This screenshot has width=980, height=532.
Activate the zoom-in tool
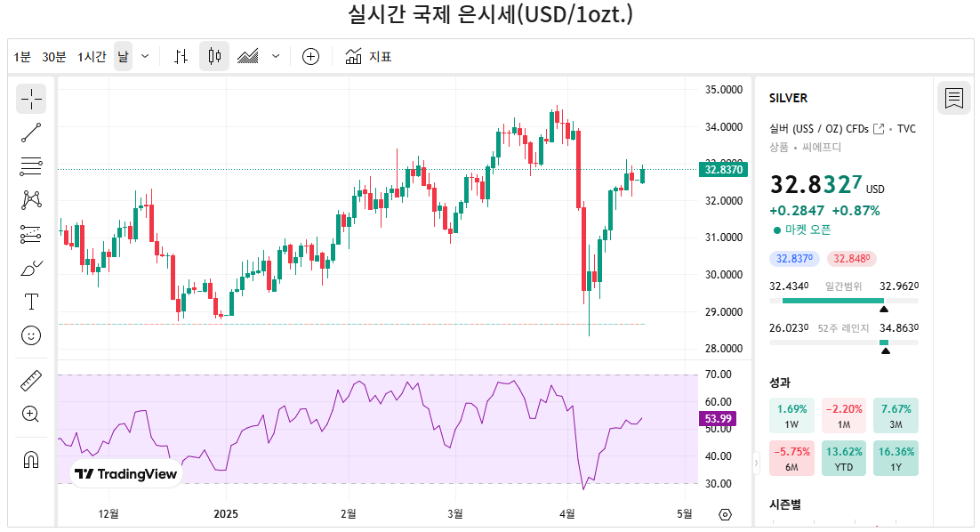point(31,414)
